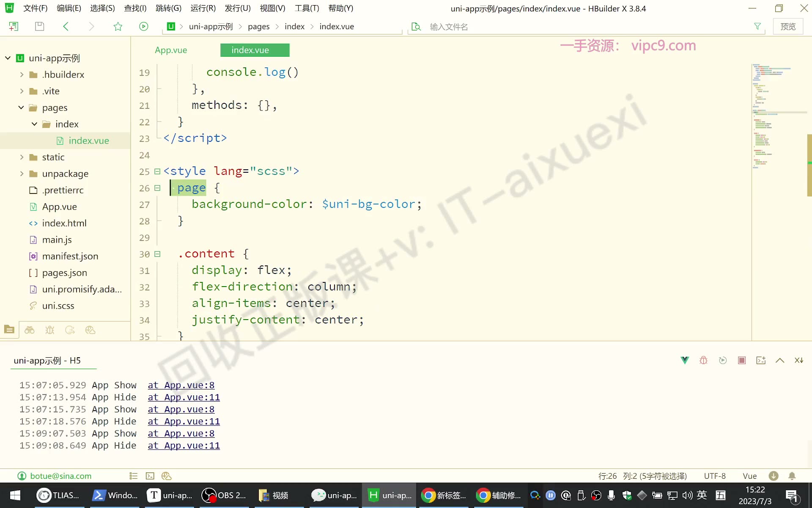Viewport: 812px width, 508px height.
Task: Expand the .hbuilderx folder
Action: 22,75
